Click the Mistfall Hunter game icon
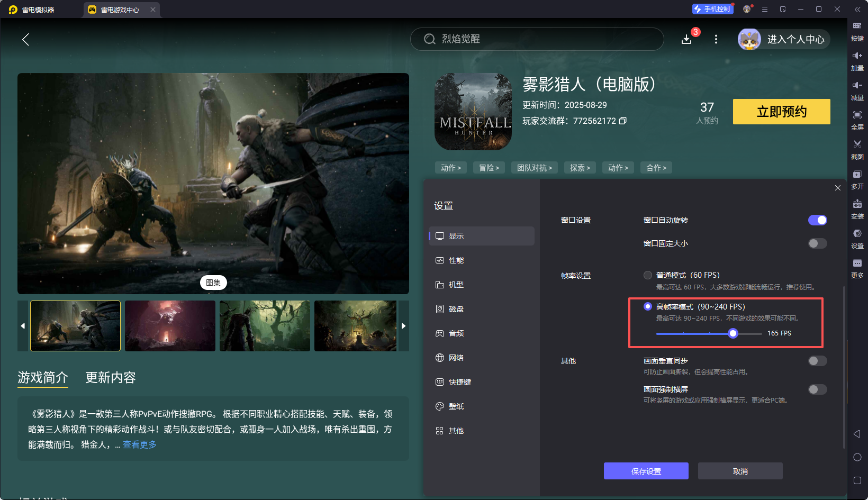This screenshot has height=500, width=868. click(473, 112)
